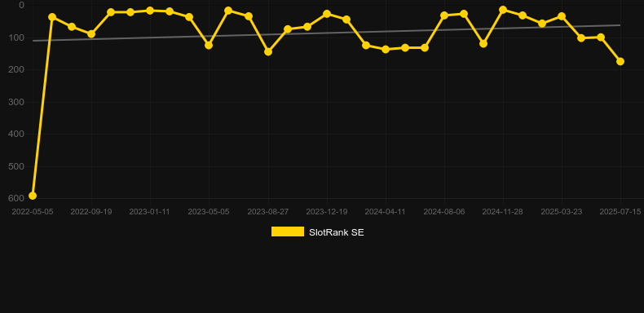
Task: Click the 300 y-axis value label
Action: coord(16,102)
